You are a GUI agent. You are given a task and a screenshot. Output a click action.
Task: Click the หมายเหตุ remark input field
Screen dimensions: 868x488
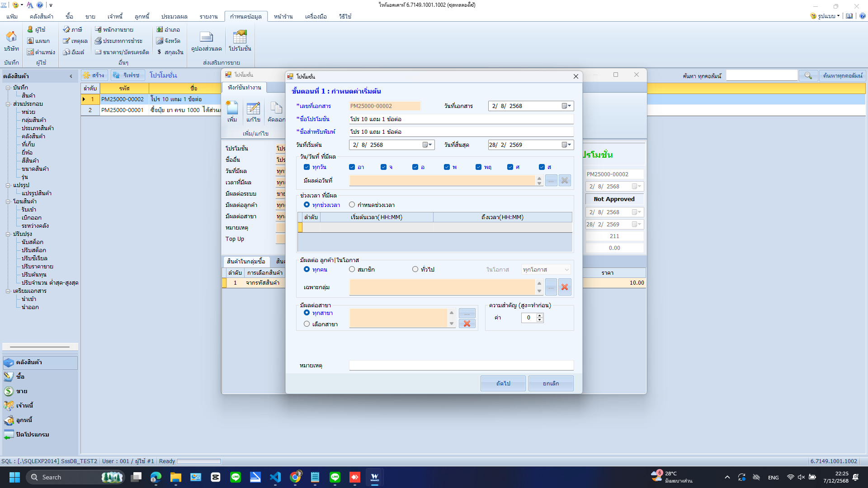pyautogui.click(x=461, y=365)
